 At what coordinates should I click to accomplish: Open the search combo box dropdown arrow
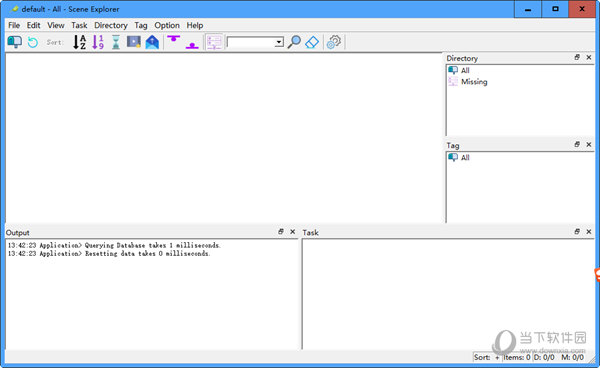[x=279, y=42]
